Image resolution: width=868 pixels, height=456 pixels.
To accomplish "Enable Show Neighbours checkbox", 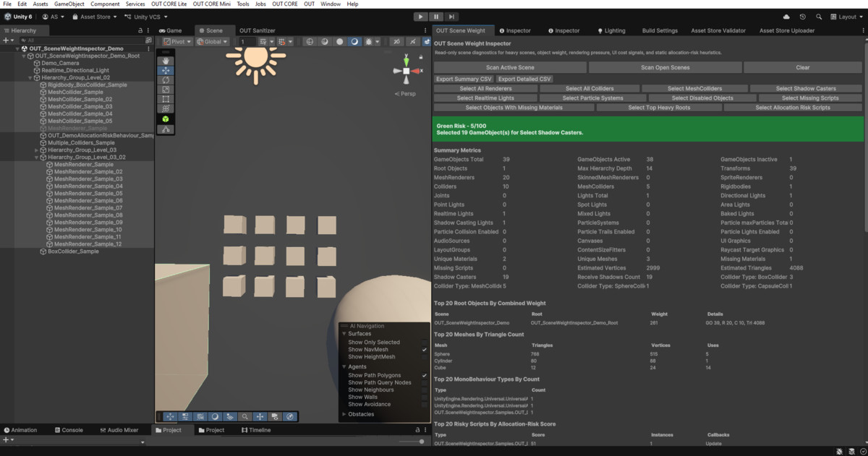I will 425,390.
